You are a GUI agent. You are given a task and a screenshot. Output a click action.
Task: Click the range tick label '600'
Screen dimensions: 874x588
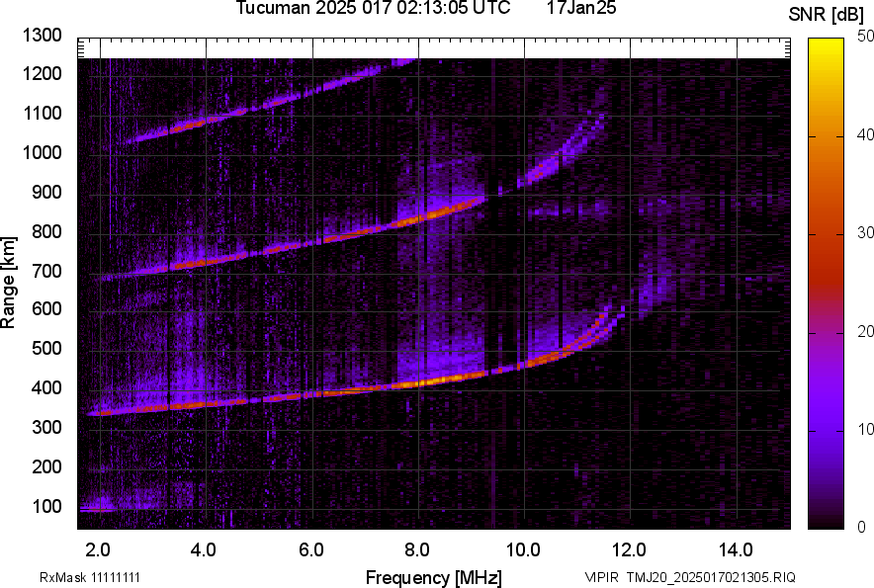(x=46, y=309)
